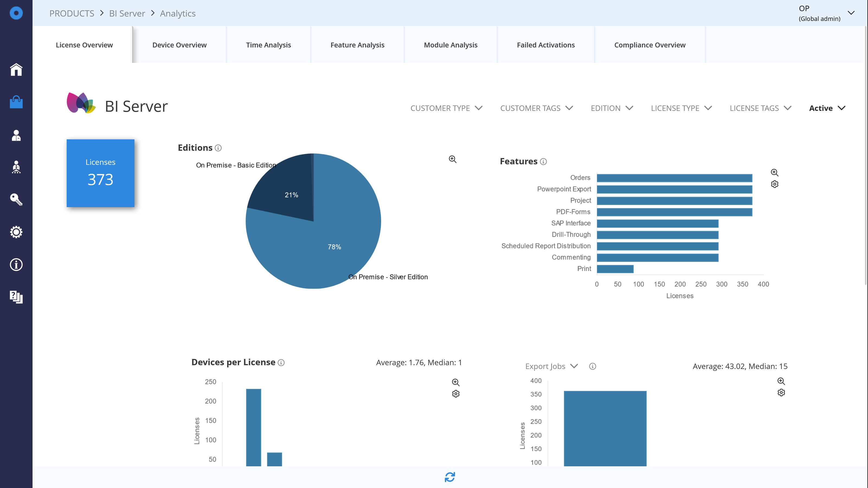The image size is (868, 488).
Task: Expand the LICENSE TAGS filter
Action: (760, 108)
